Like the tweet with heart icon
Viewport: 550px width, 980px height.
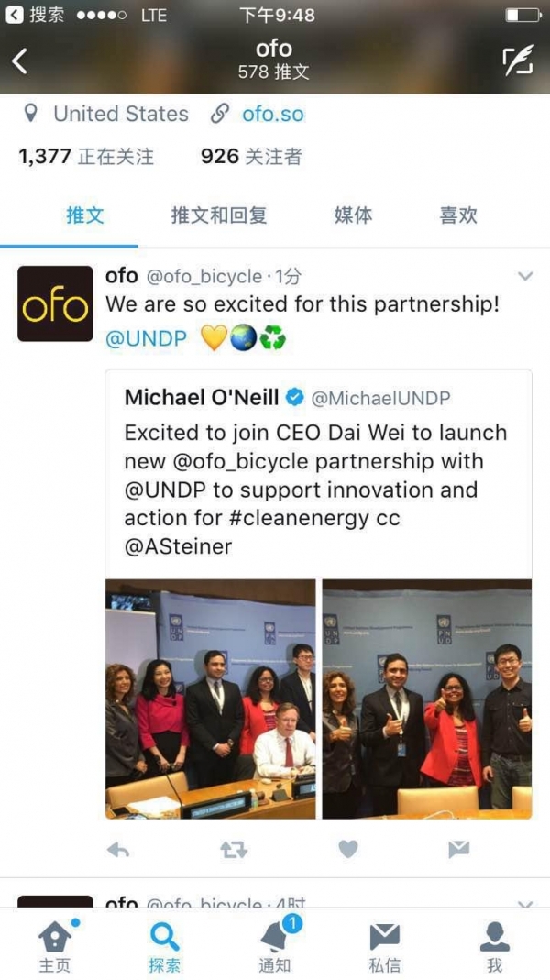[348, 850]
